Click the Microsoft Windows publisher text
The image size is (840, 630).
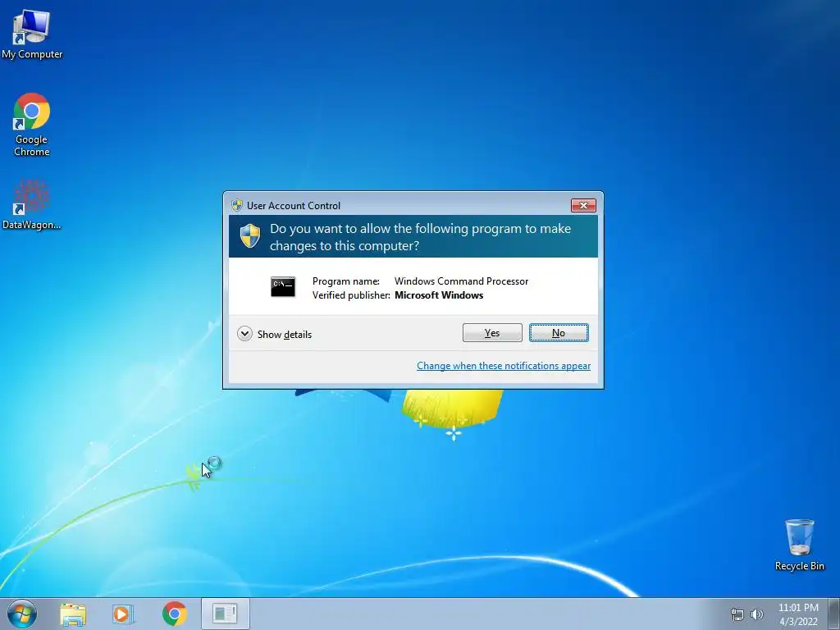click(439, 295)
